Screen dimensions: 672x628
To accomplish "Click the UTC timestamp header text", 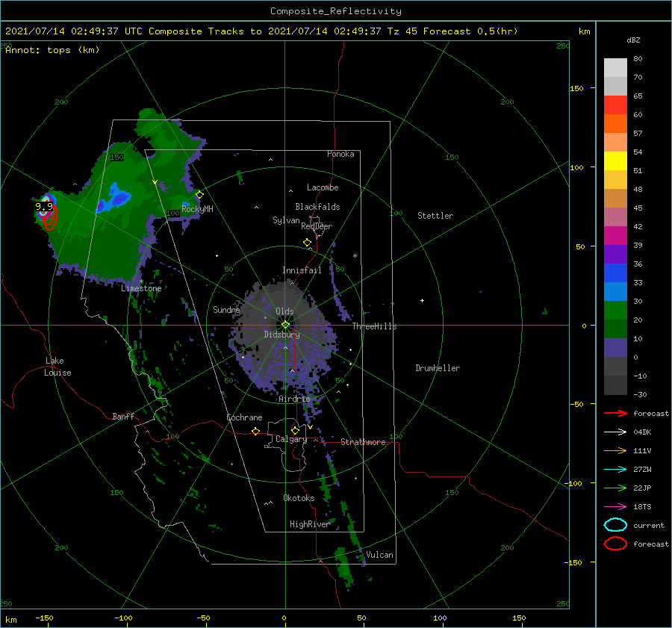I will pyautogui.click(x=261, y=31).
